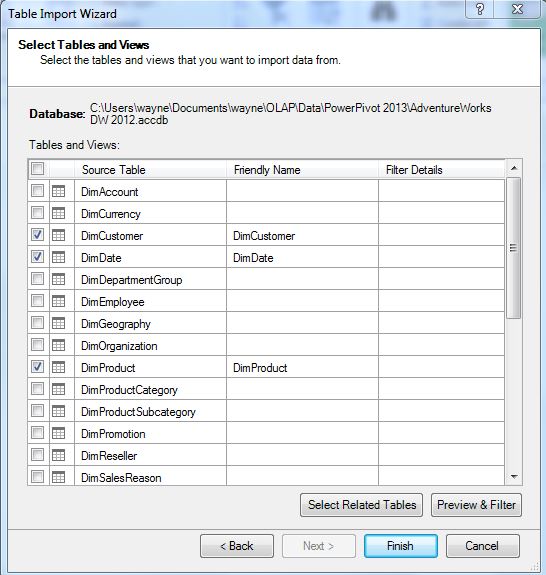Check the DimGeography checkbox
The height and width of the screenshot is (575, 546).
(37, 323)
